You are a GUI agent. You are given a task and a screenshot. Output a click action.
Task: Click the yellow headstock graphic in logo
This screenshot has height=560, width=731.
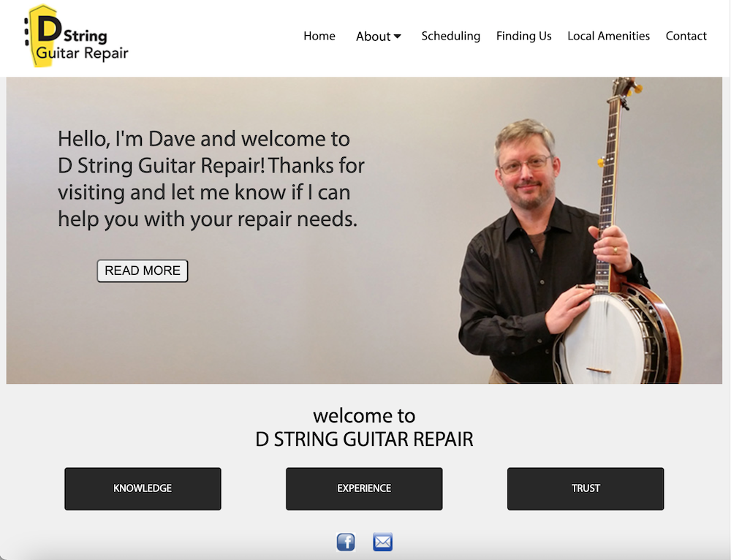click(x=42, y=37)
